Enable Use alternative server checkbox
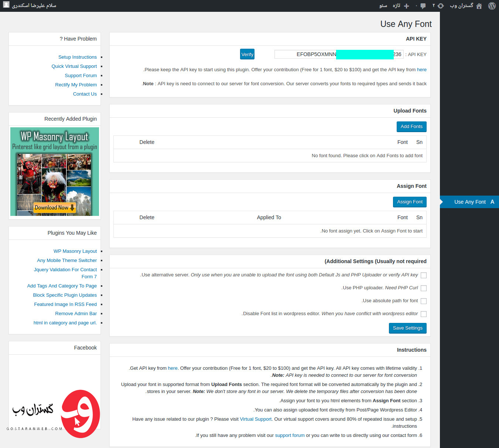 tap(424, 275)
